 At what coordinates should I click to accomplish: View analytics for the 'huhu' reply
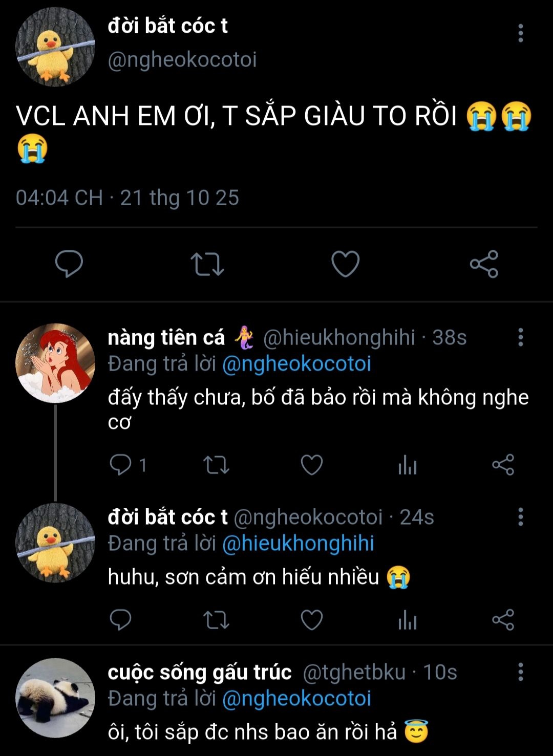407,620
